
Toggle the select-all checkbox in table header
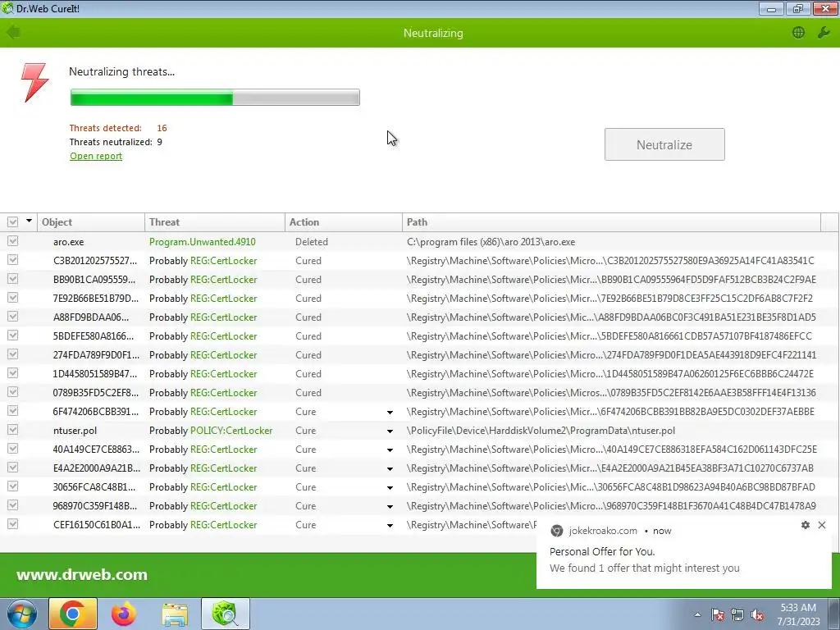click(x=13, y=221)
